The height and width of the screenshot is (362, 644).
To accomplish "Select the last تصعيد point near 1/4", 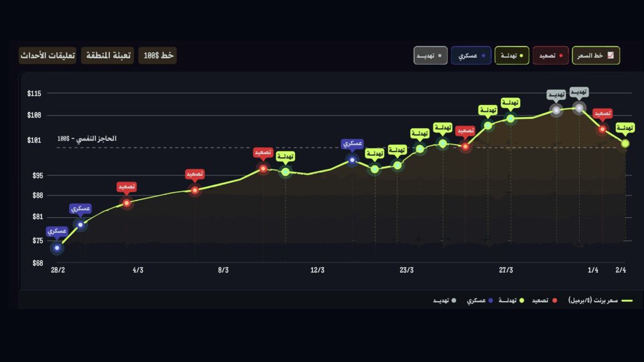I will pyautogui.click(x=602, y=129).
